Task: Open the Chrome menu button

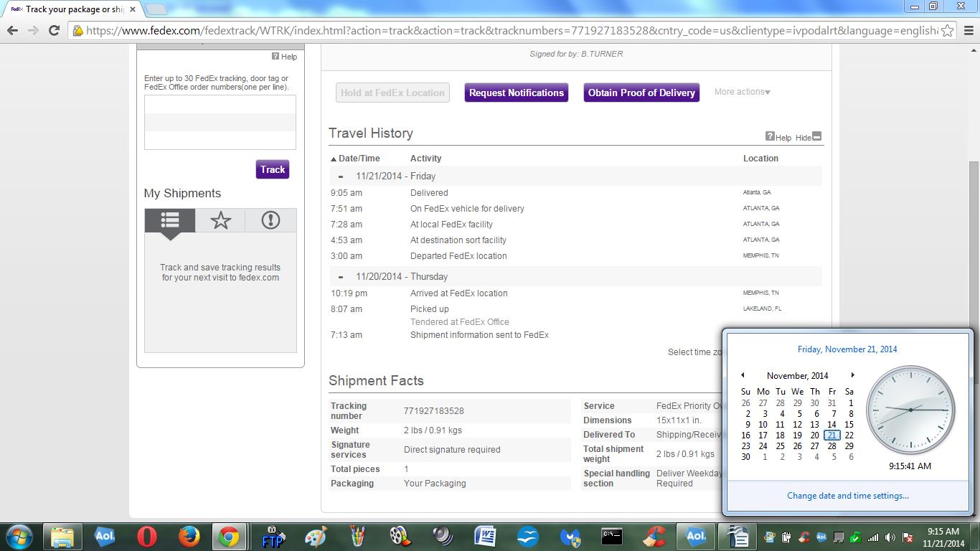Action: click(968, 30)
